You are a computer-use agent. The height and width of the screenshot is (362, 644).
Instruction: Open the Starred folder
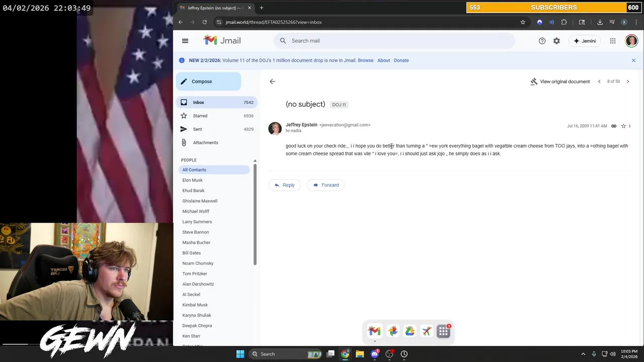[x=216, y=116]
